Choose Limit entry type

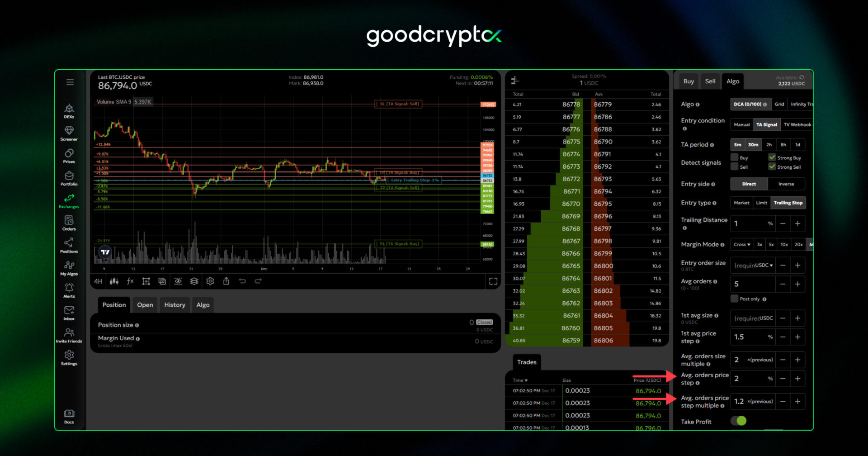point(761,203)
